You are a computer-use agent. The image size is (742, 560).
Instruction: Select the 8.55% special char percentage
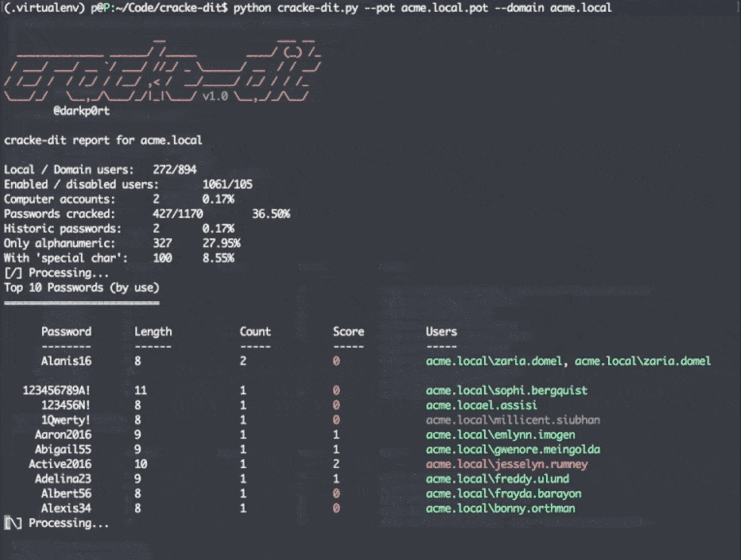[x=219, y=258]
